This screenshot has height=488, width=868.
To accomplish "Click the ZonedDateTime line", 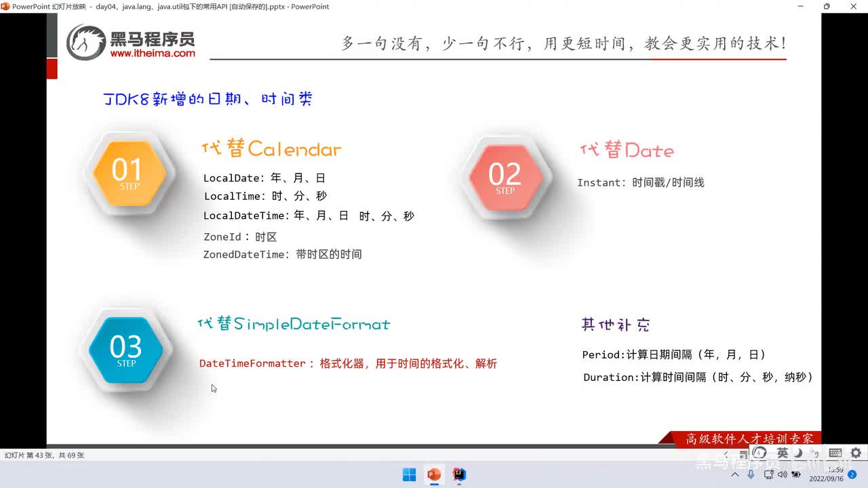I will point(282,255).
